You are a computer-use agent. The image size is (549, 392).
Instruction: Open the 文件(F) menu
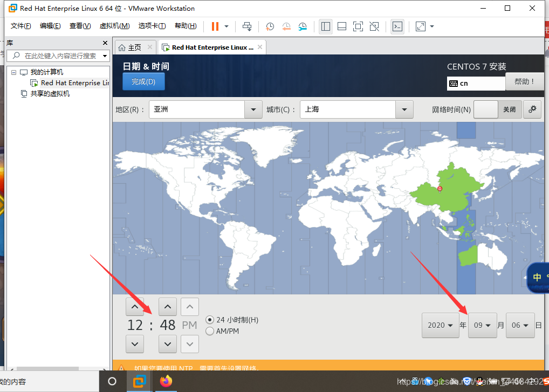pyautogui.click(x=20, y=25)
